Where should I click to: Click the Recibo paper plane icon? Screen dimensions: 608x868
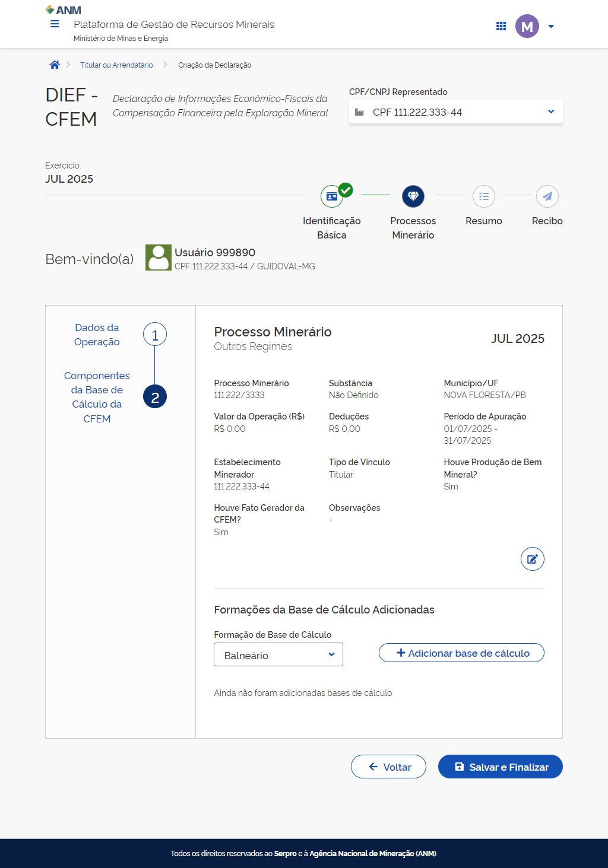tap(547, 196)
